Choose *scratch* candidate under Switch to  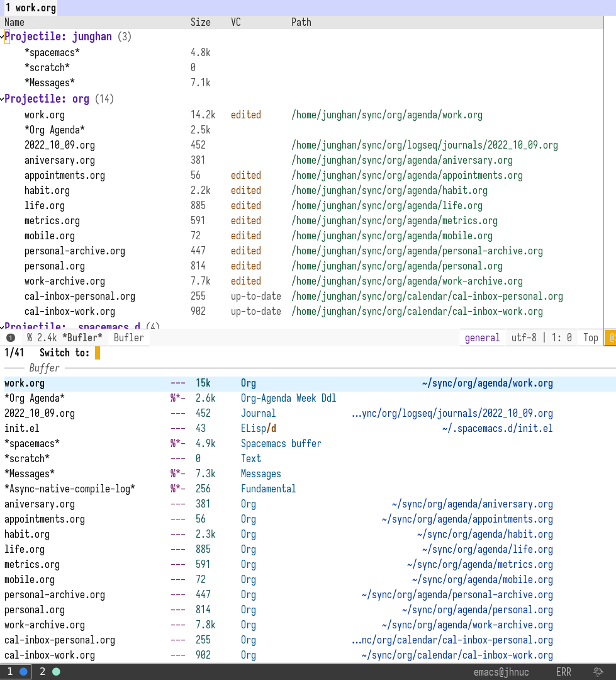pos(308,459)
